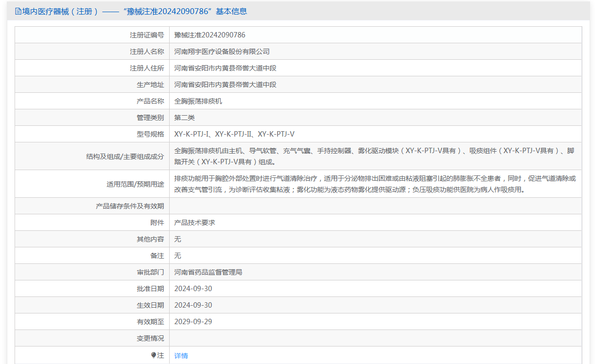Select the 生效日期 value 2024-09-30
This screenshot has height=364, width=611.
[193, 305]
